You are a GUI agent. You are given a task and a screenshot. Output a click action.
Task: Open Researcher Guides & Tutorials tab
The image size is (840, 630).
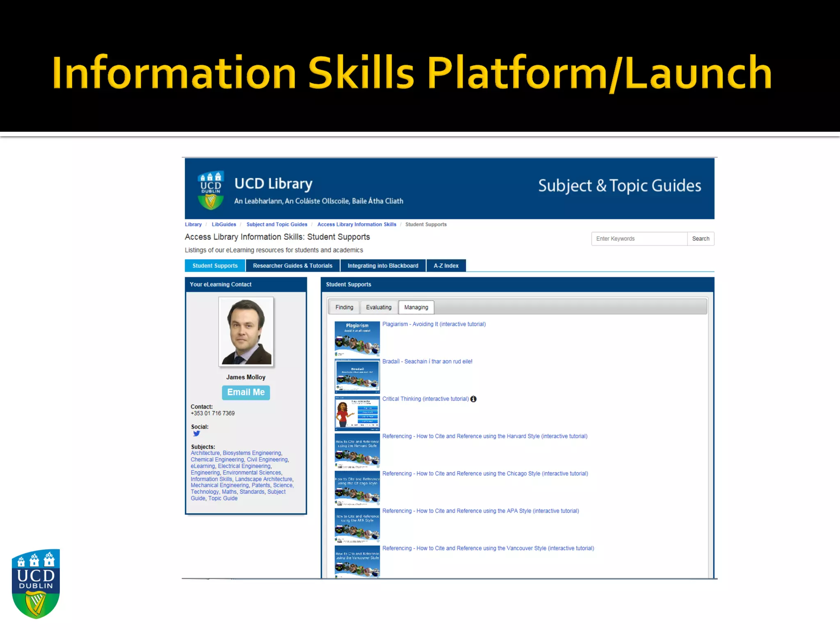(292, 266)
